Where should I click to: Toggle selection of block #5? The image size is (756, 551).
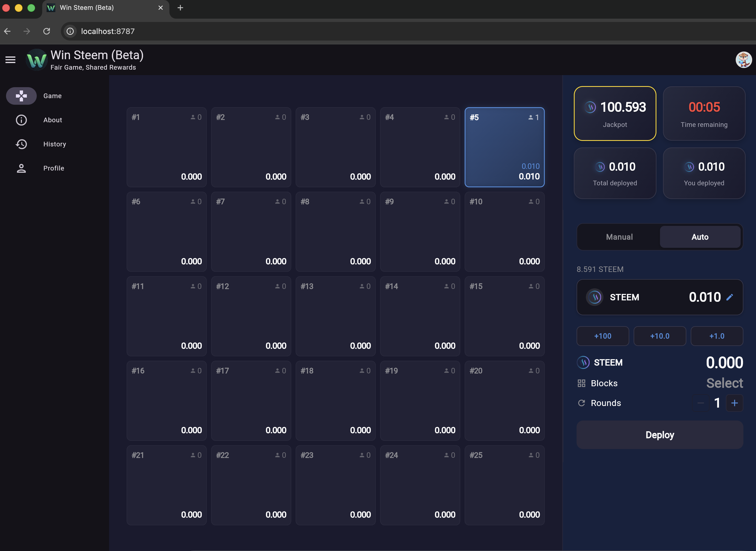(504, 147)
